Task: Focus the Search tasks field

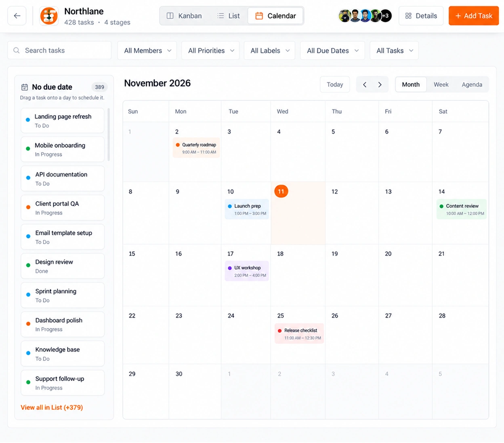Action: [59, 51]
